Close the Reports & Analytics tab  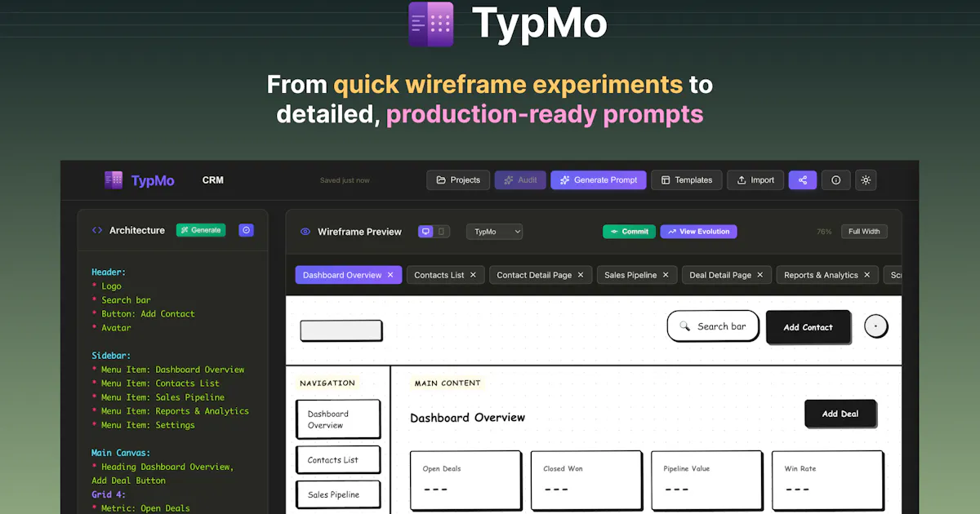click(867, 275)
